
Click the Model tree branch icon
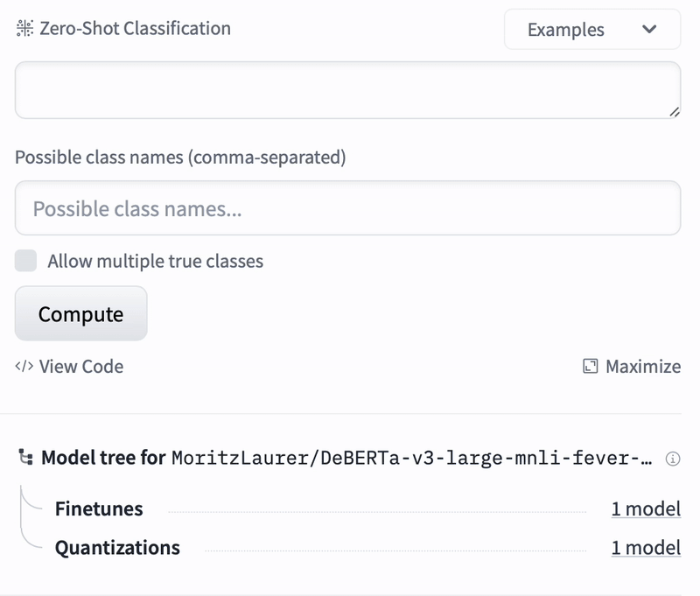[x=25, y=458]
